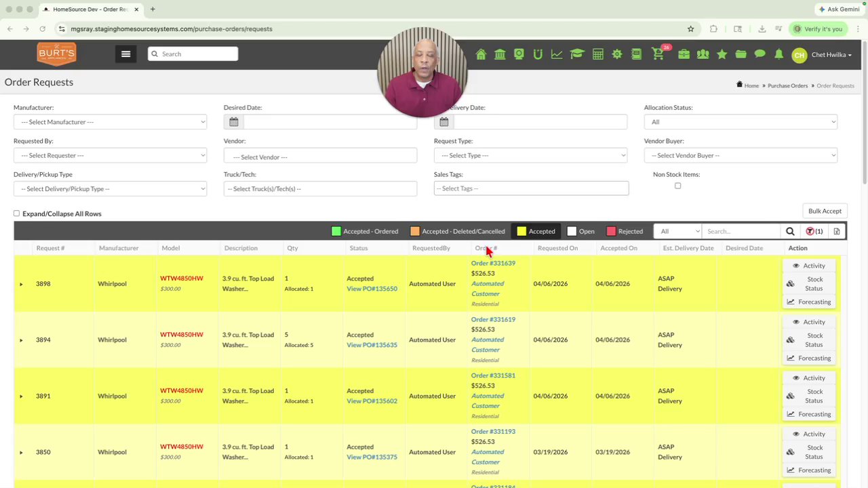Reload the page in the browser

point(42,28)
